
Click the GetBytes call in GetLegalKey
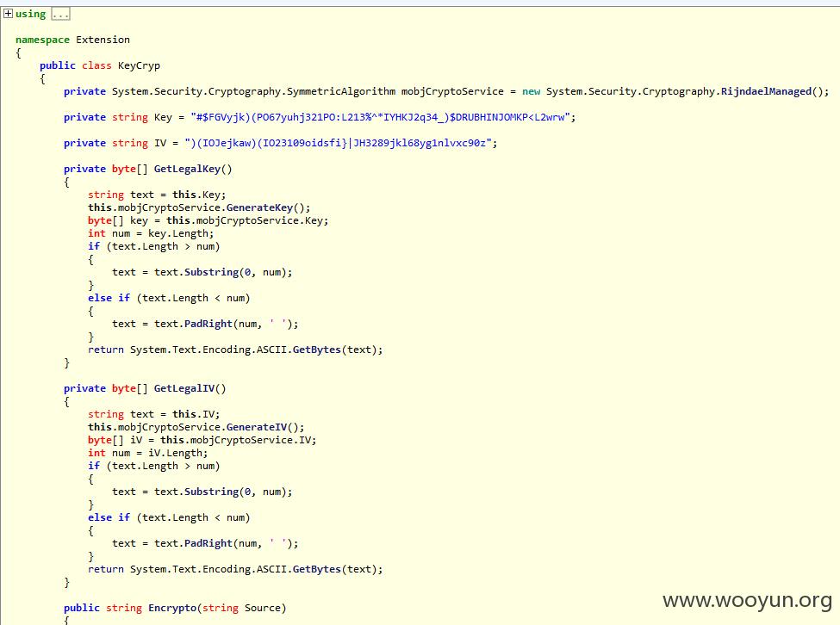click(316, 350)
